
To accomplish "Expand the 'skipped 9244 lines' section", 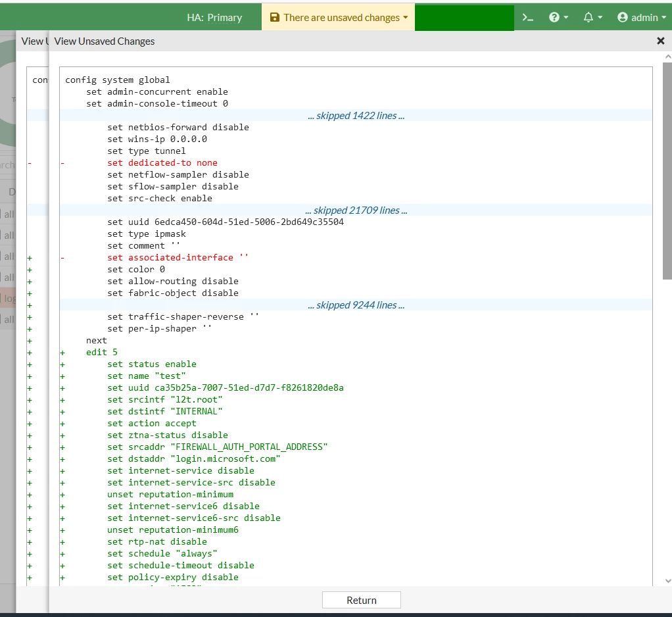I will point(356,305).
